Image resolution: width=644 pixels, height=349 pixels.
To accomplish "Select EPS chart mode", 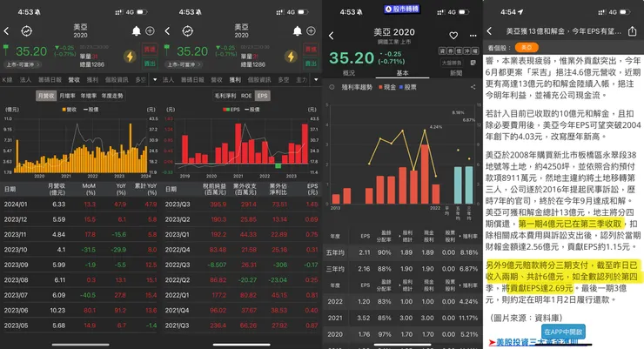I will (263, 96).
